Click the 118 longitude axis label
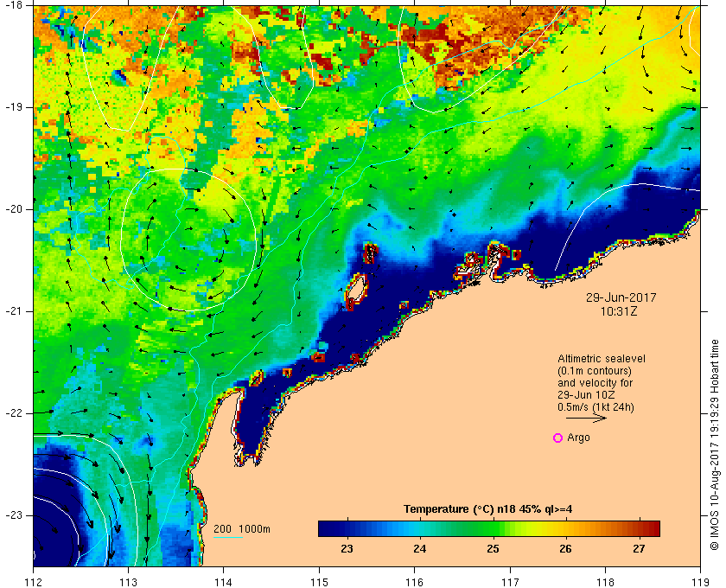 605,581
